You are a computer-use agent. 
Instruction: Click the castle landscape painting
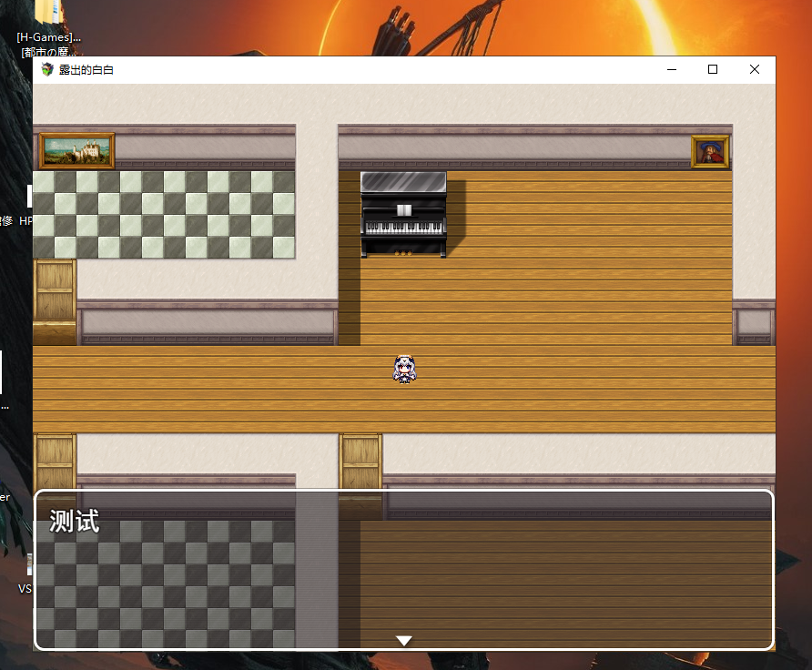[x=77, y=151]
